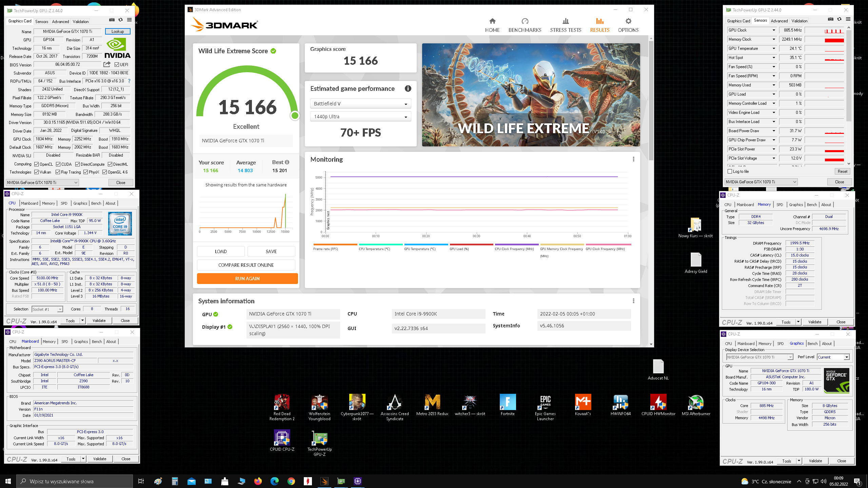Click COMPARE RESULT ONLINE button
Screen dimensions: 868x488
tap(246, 265)
